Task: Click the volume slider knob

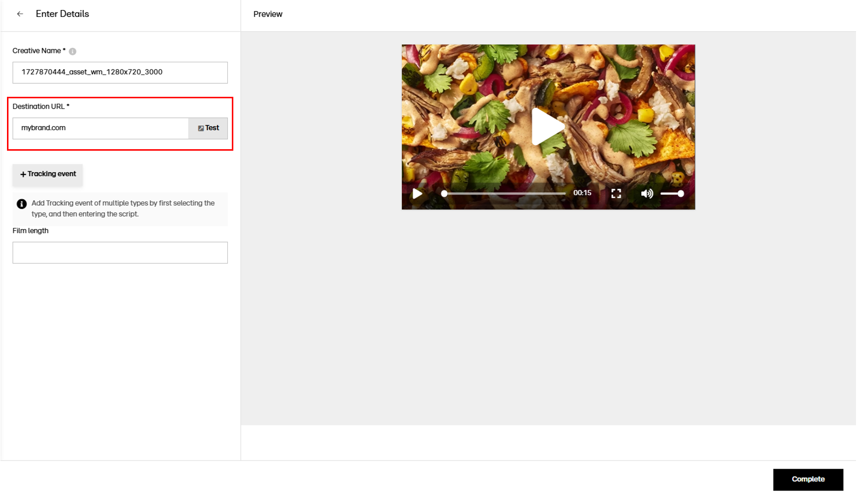Action: 681,194
